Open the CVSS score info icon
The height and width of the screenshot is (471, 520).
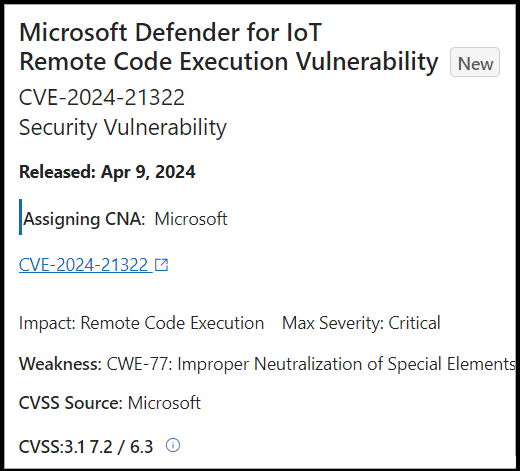173,445
